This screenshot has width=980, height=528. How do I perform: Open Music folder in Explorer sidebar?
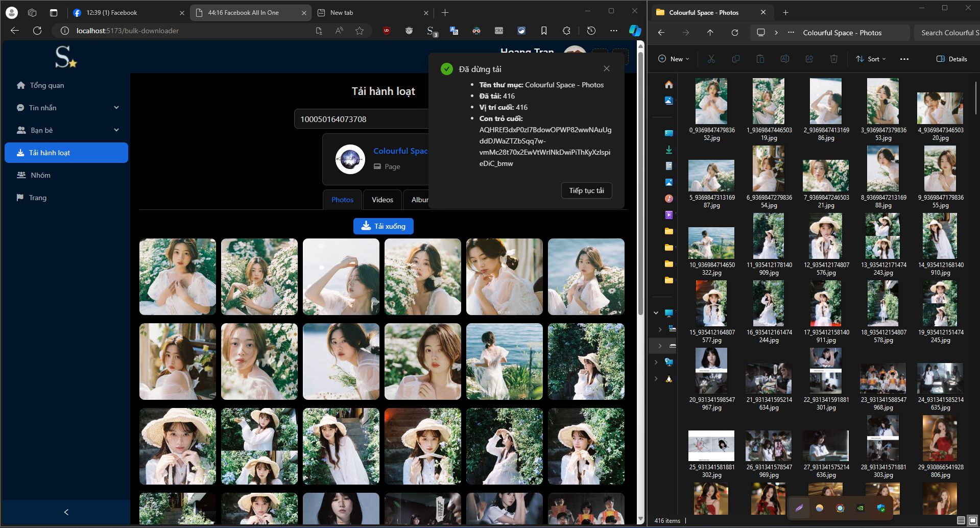tap(668, 199)
